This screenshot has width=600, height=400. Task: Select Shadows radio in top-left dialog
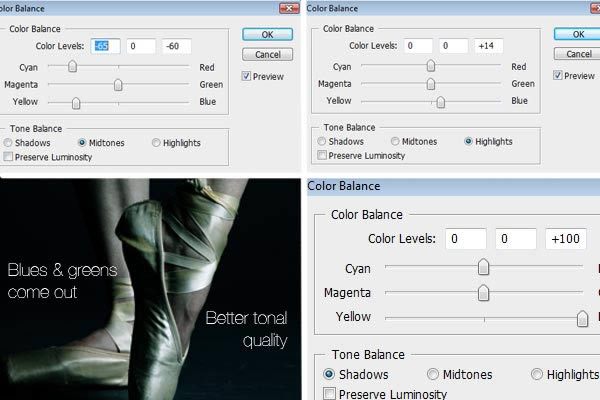[8, 143]
